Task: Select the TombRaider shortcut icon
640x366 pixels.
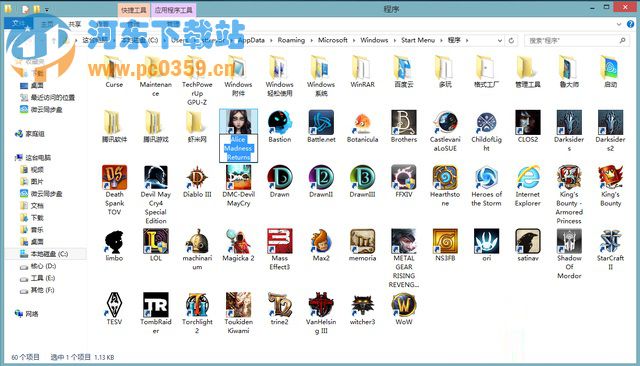Action: point(156,304)
